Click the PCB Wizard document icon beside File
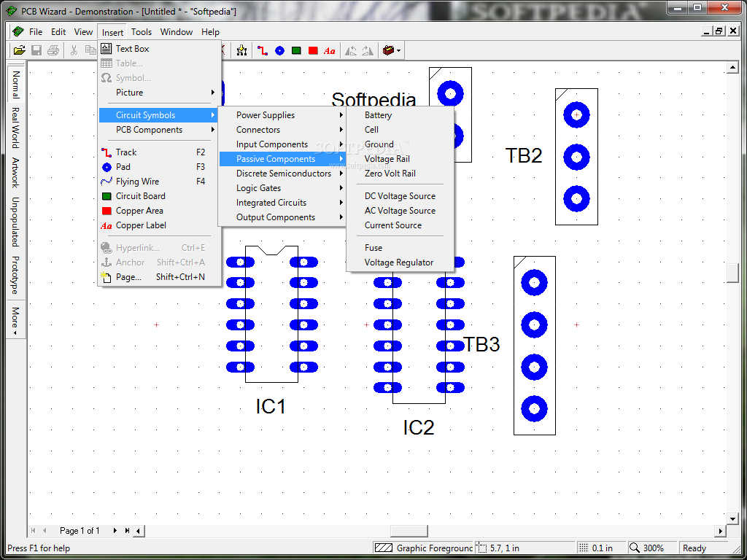 tap(18, 32)
